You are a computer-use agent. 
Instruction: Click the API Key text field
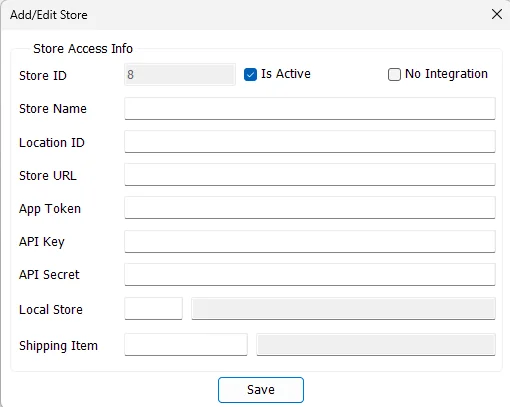(310, 241)
